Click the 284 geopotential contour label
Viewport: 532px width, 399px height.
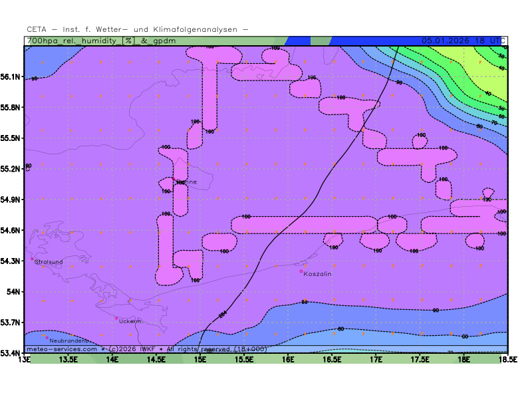(223, 314)
